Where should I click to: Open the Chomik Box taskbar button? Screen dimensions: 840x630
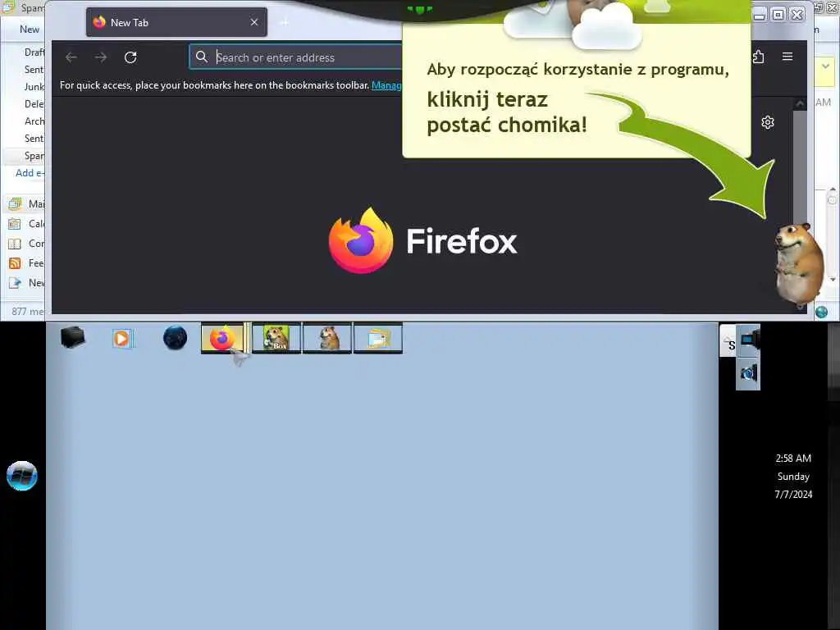(276, 338)
